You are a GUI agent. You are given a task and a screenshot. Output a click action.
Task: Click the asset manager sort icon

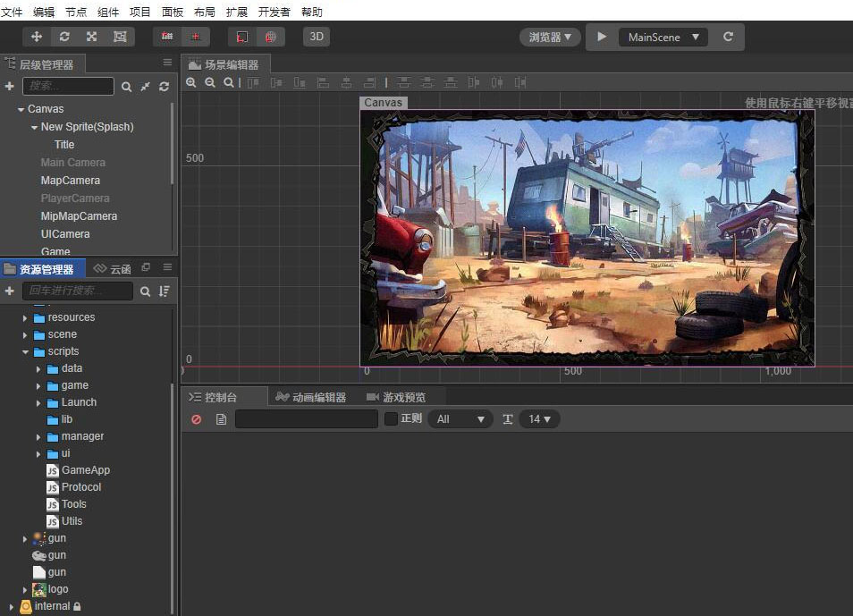tap(164, 291)
